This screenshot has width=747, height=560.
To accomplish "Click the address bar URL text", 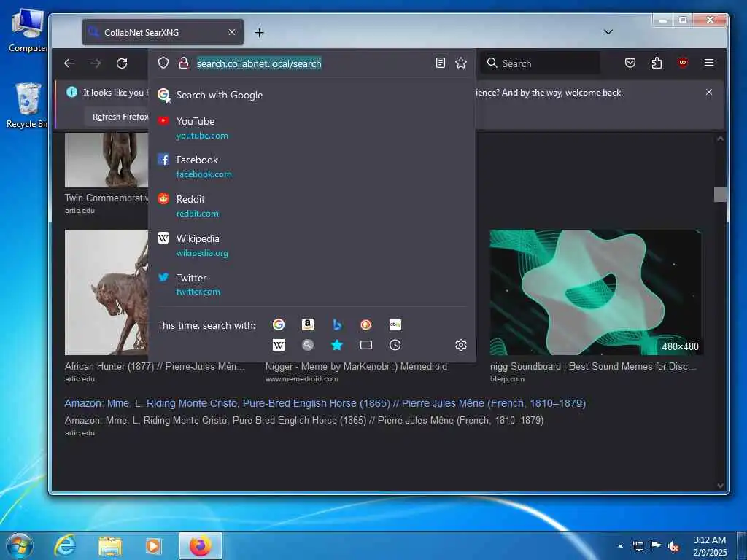I will pos(259,63).
